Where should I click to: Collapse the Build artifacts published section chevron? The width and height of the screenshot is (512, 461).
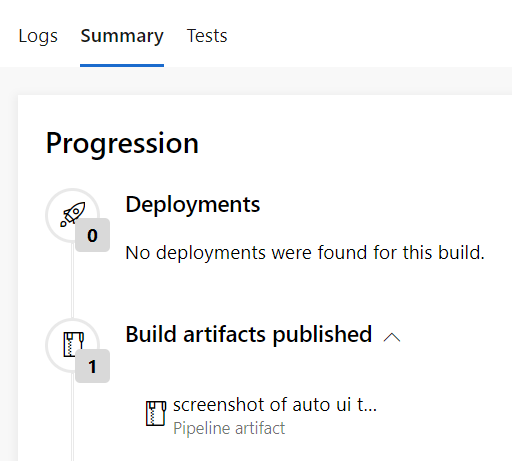point(392,337)
